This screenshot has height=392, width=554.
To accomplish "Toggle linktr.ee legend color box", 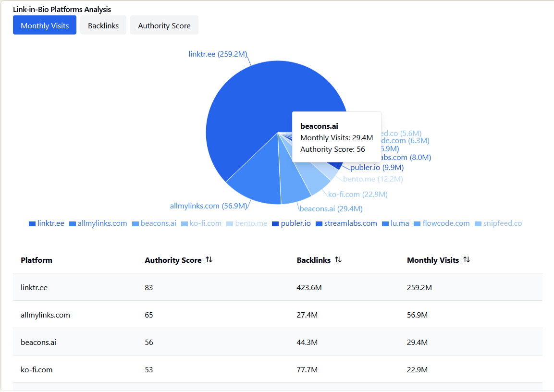I will [x=32, y=224].
